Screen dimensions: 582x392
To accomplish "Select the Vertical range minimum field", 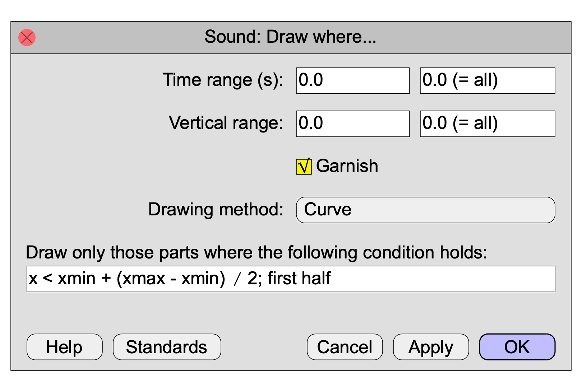I will click(352, 124).
